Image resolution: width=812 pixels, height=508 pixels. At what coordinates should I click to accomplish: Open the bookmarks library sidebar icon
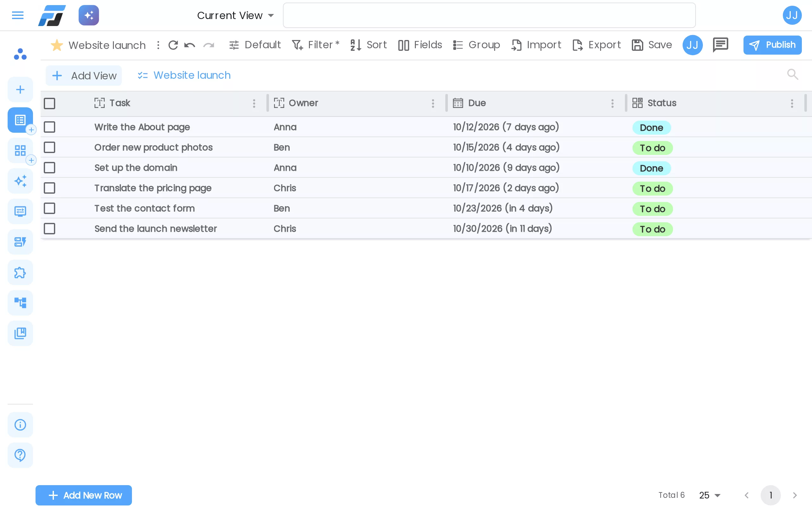tap(20, 333)
